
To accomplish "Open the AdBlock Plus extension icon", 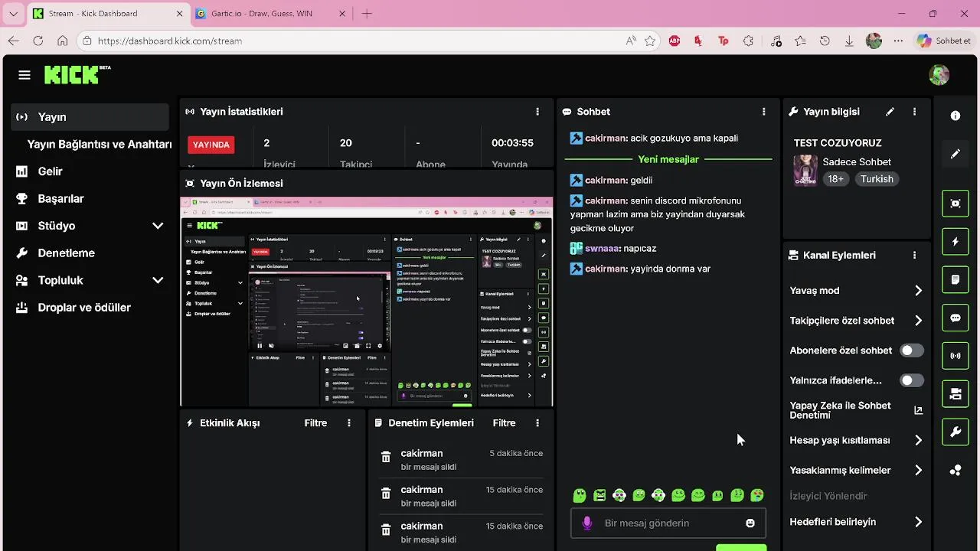I will click(675, 41).
